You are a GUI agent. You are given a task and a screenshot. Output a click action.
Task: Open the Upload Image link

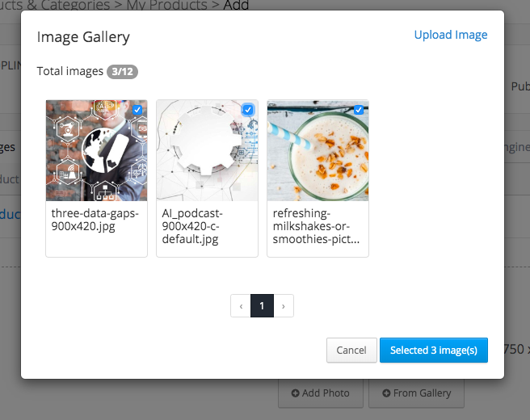coord(451,35)
